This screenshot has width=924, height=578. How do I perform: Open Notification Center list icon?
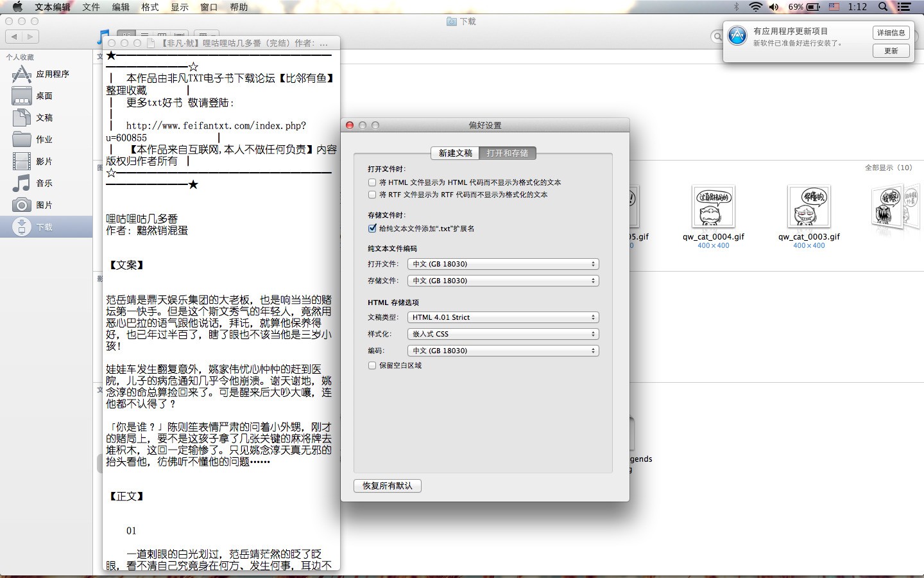[x=905, y=7]
